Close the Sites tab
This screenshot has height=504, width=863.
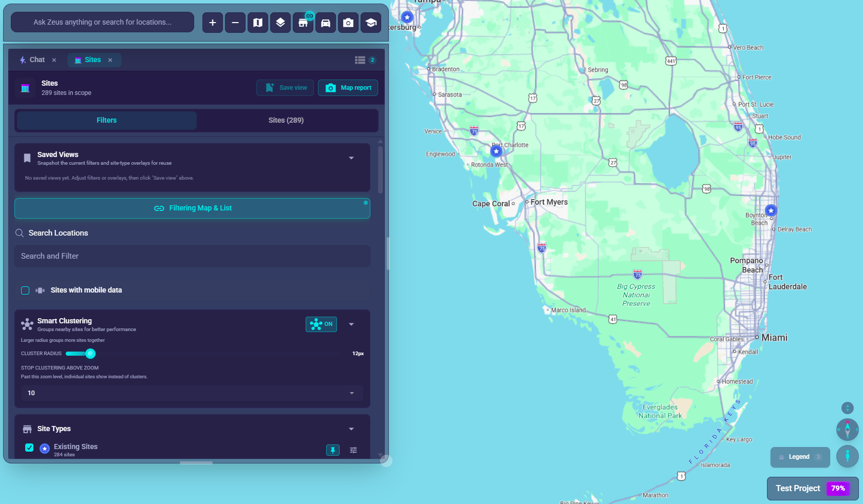click(x=110, y=60)
